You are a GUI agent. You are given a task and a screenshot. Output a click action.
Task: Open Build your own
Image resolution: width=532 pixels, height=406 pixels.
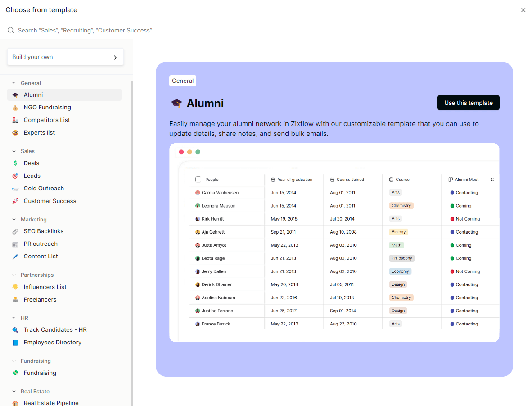65,57
